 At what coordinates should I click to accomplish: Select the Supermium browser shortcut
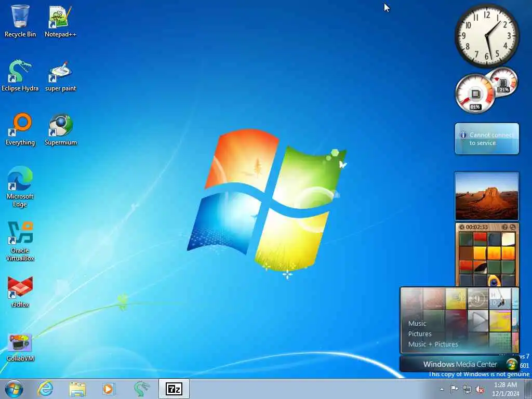[60, 129]
